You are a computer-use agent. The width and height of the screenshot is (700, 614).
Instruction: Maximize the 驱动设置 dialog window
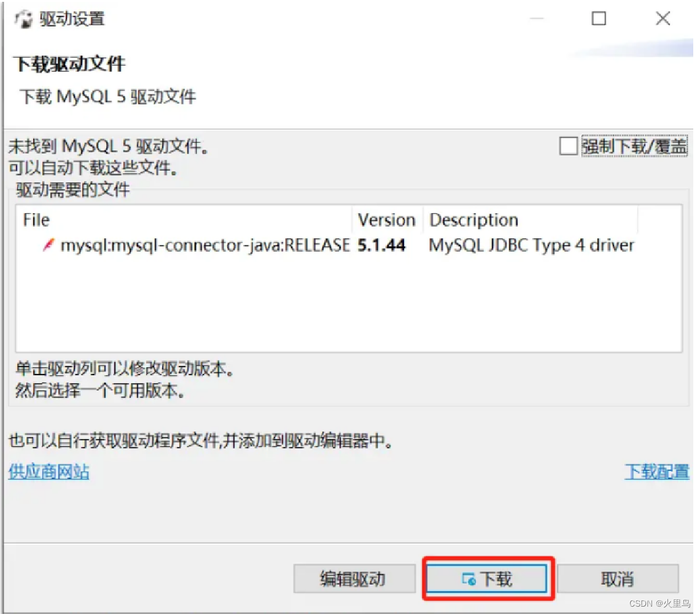point(599,18)
